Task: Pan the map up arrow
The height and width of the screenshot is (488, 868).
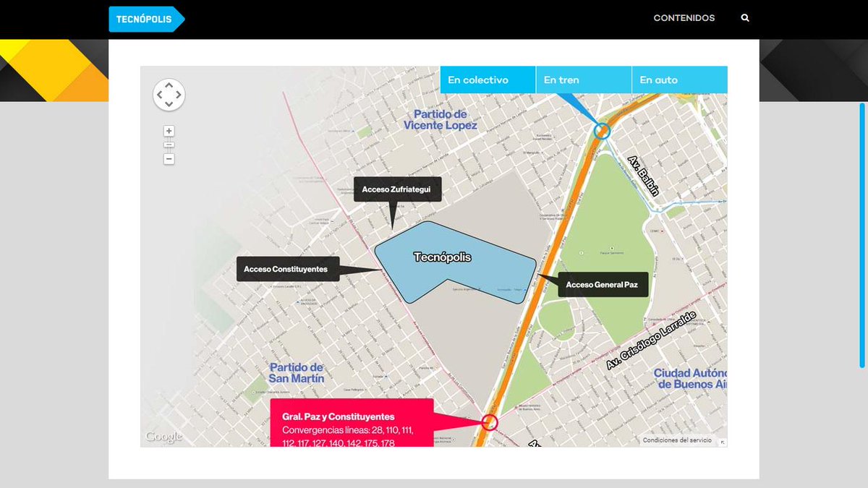Action: 169,85
